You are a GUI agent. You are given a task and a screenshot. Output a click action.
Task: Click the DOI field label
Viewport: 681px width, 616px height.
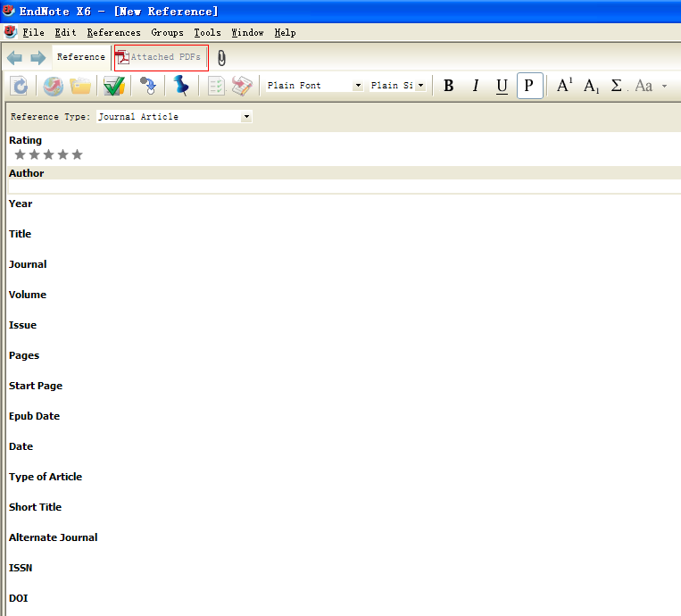(x=18, y=598)
